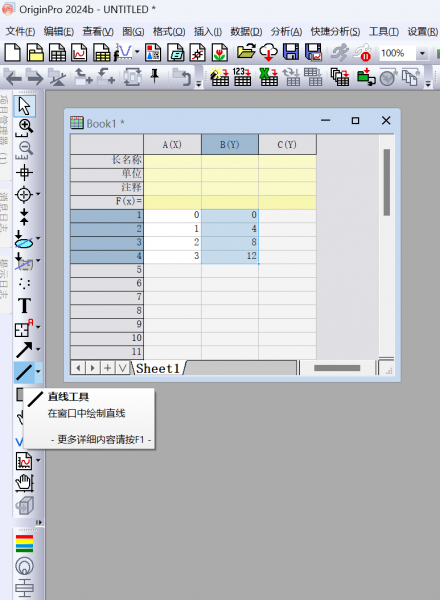Image resolution: width=440 pixels, height=600 pixels.
Task: Select the pan hand tool
Action: coord(24,483)
